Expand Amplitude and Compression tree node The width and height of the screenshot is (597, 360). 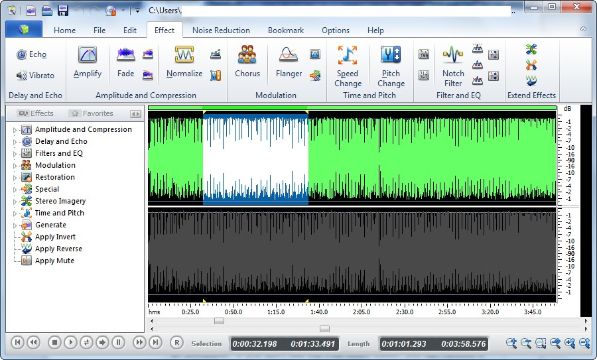[x=14, y=130]
